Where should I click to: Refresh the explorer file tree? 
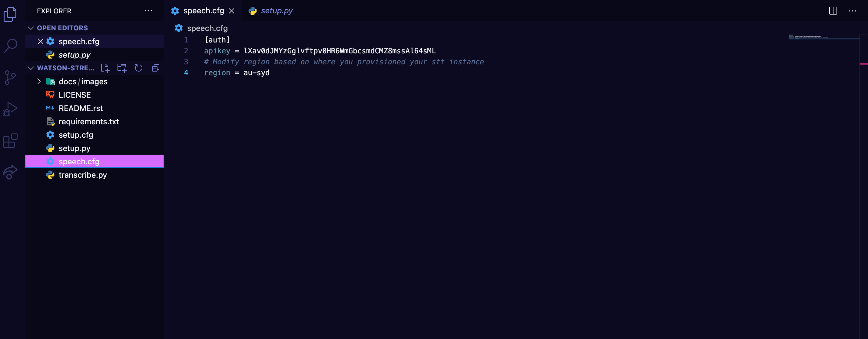click(x=138, y=68)
